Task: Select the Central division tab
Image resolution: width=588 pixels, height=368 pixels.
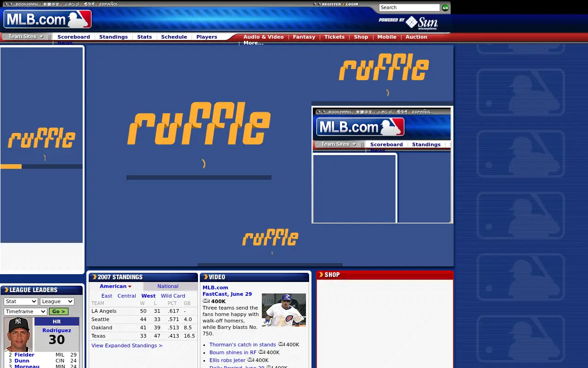Action: tap(127, 296)
